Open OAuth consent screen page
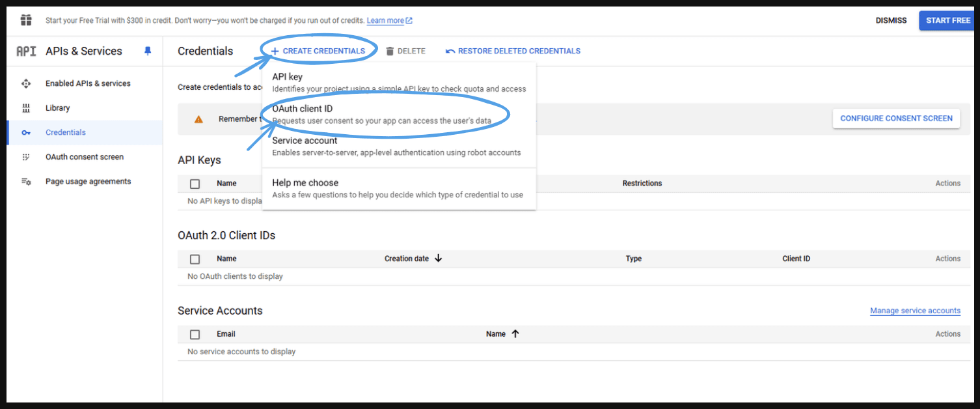 click(85, 157)
